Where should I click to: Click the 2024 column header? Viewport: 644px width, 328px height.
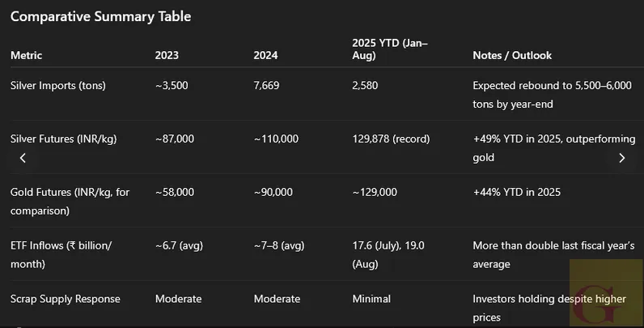[x=265, y=56]
